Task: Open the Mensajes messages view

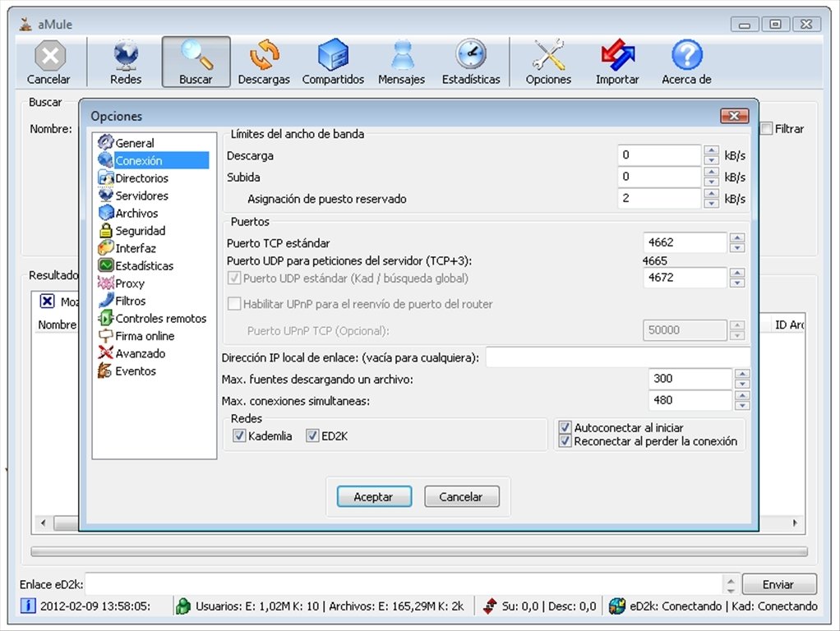Action: (x=401, y=62)
